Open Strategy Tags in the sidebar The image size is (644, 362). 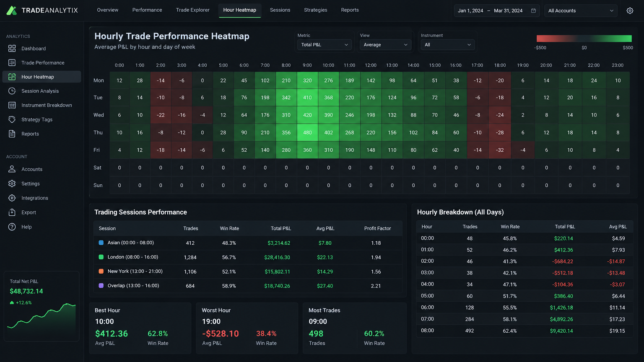(42, 119)
